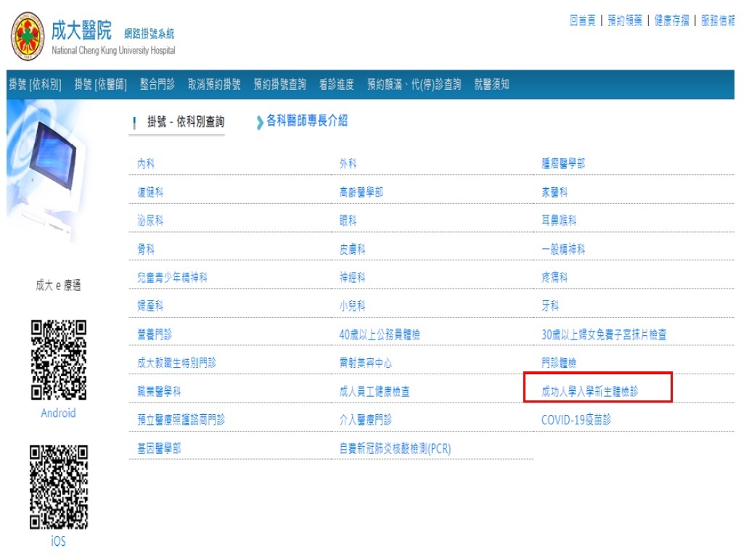The width and height of the screenshot is (749, 560).
Task: Click the arrow beside 各科醫師專長介紹
Action: pyautogui.click(x=260, y=123)
